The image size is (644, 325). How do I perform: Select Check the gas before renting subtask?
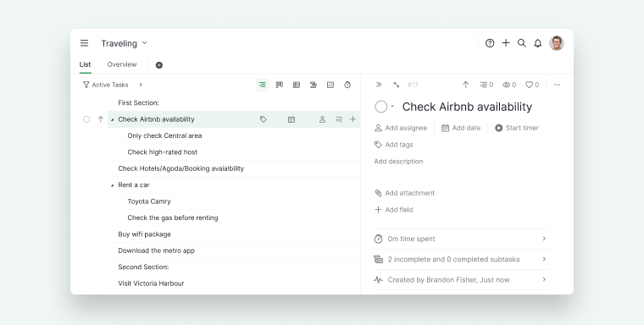pyautogui.click(x=234, y=218)
